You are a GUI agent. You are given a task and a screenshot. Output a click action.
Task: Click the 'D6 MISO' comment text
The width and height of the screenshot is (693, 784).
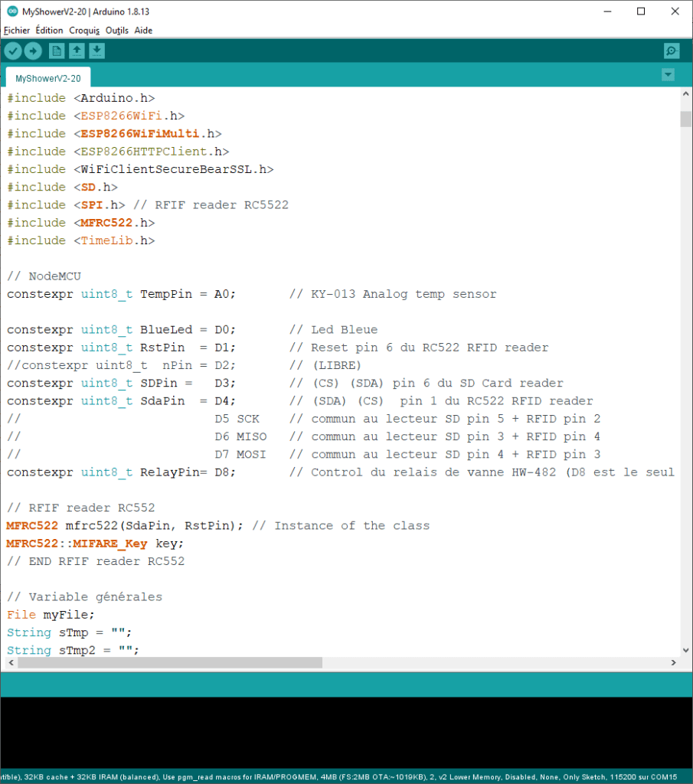[x=240, y=436]
